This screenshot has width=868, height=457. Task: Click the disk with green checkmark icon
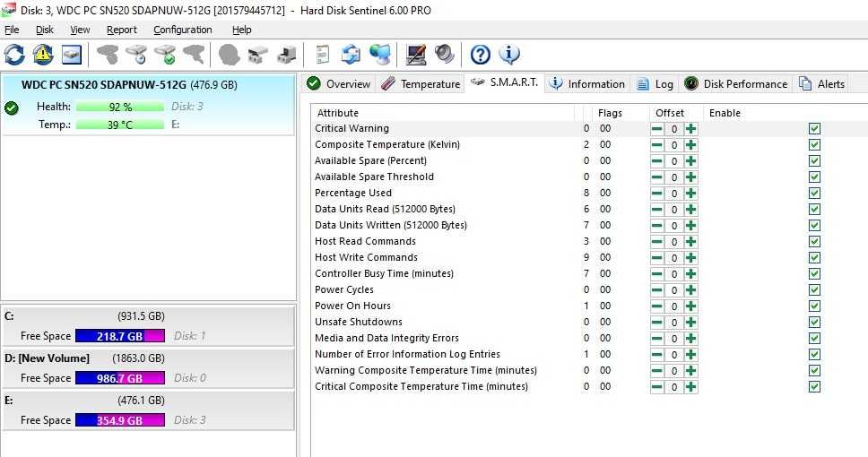165,55
